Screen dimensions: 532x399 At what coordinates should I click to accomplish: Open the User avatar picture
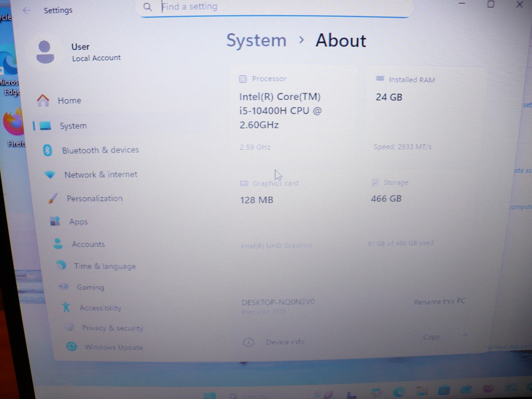click(x=45, y=52)
